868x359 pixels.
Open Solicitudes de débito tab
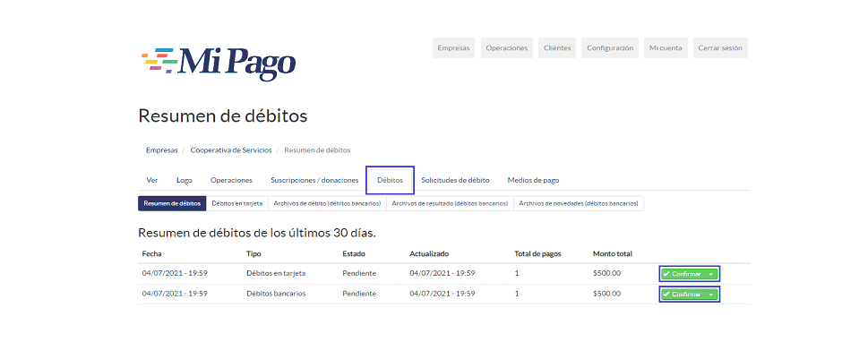(455, 180)
